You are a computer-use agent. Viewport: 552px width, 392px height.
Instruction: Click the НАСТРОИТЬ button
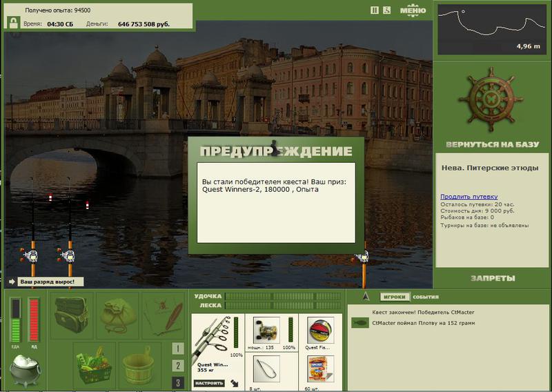209,383
